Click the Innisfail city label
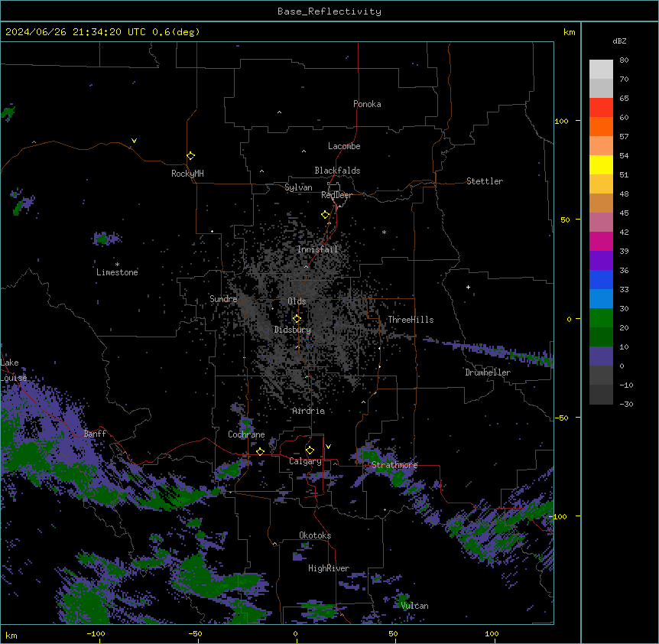This screenshot has width=659, height=644. click(317, 249)
